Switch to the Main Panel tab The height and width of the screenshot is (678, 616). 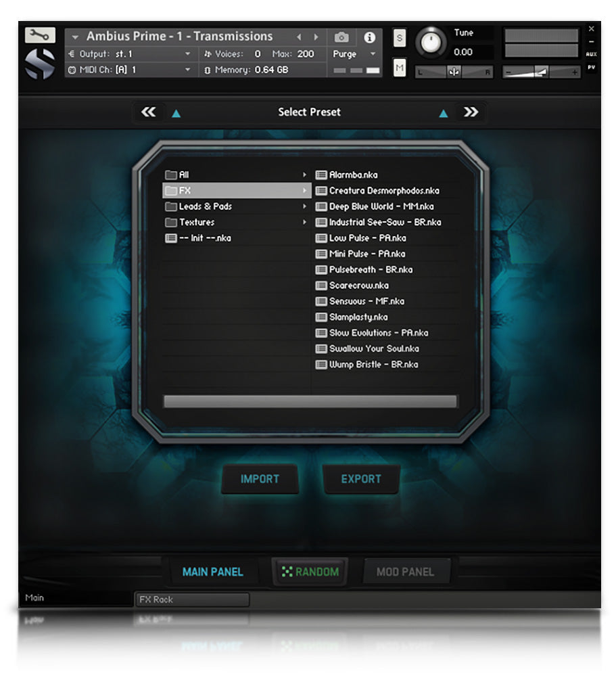[212, 572]
